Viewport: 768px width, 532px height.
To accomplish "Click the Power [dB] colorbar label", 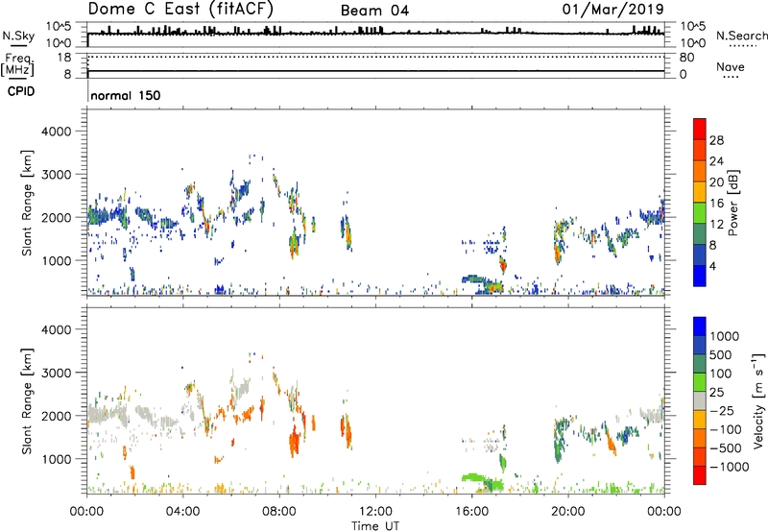I will pos(732,203).
